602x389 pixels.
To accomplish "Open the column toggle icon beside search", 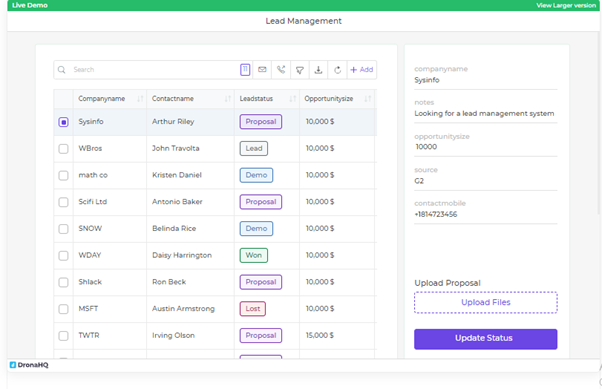I will pyautogui.click(x=245, y=70).
